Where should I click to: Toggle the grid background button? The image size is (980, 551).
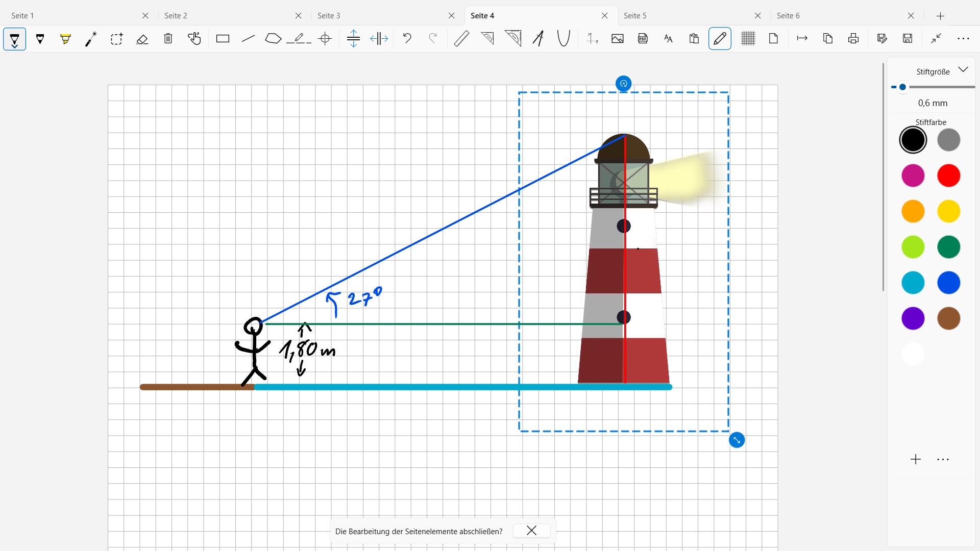point(748,39)
